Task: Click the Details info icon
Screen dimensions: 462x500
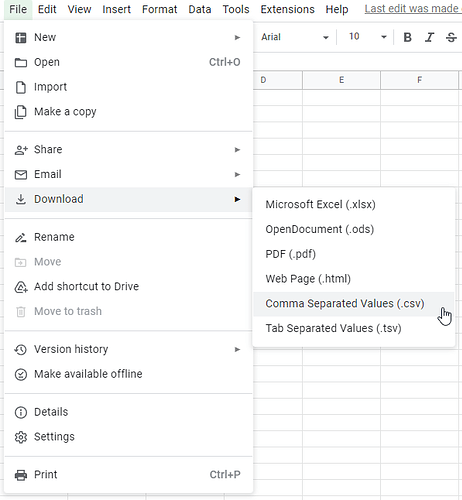Action: coord(21,412)
